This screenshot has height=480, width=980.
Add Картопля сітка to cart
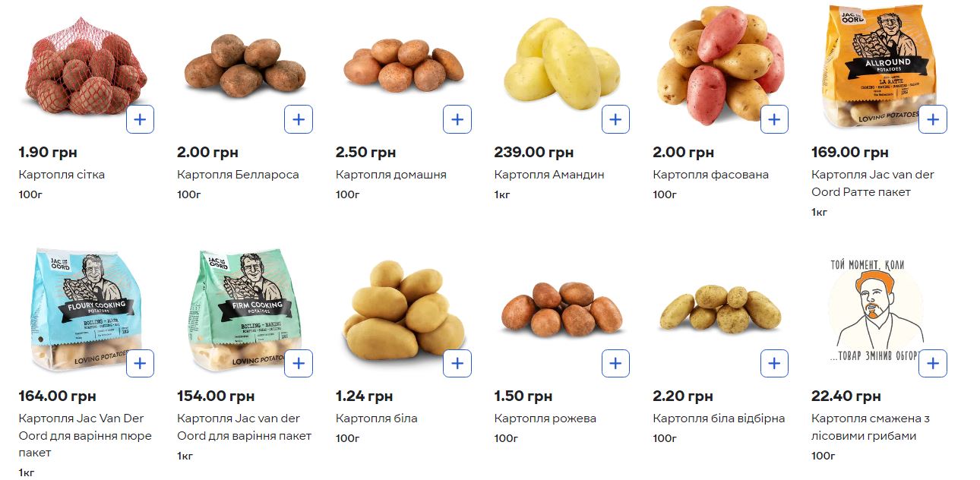[140, 119]
